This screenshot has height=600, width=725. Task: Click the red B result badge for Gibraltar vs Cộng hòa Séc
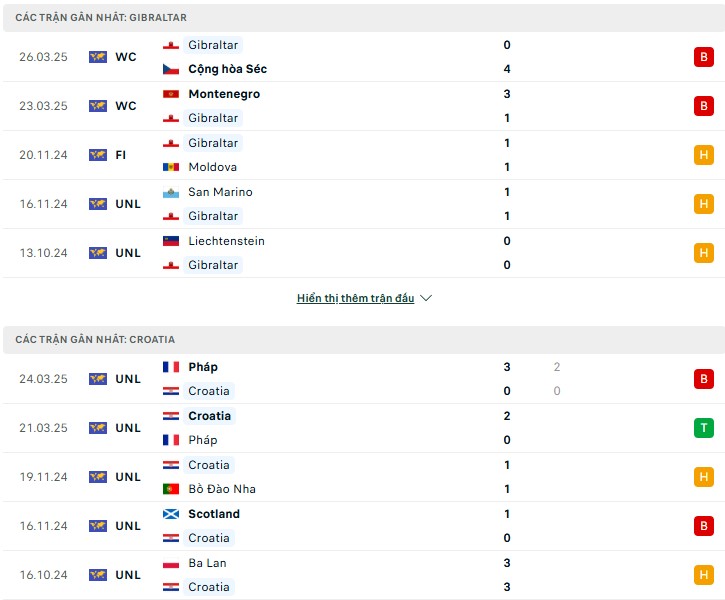[x=703, y=57]
